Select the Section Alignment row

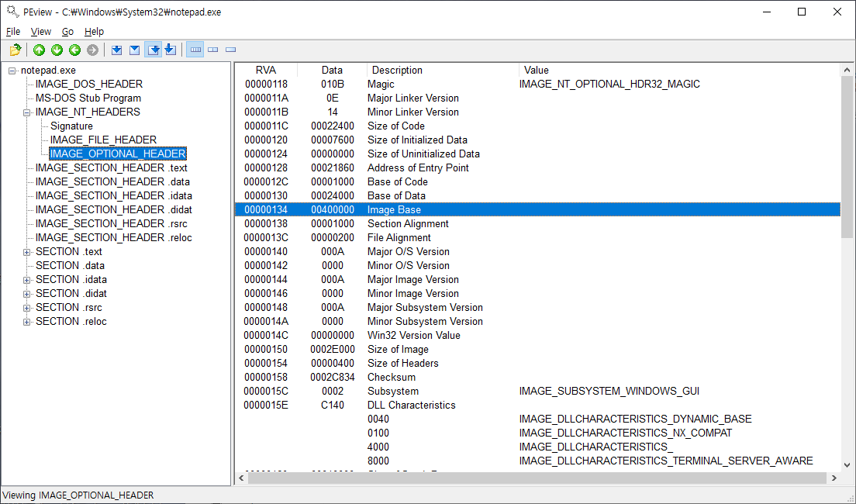[538, 224]
